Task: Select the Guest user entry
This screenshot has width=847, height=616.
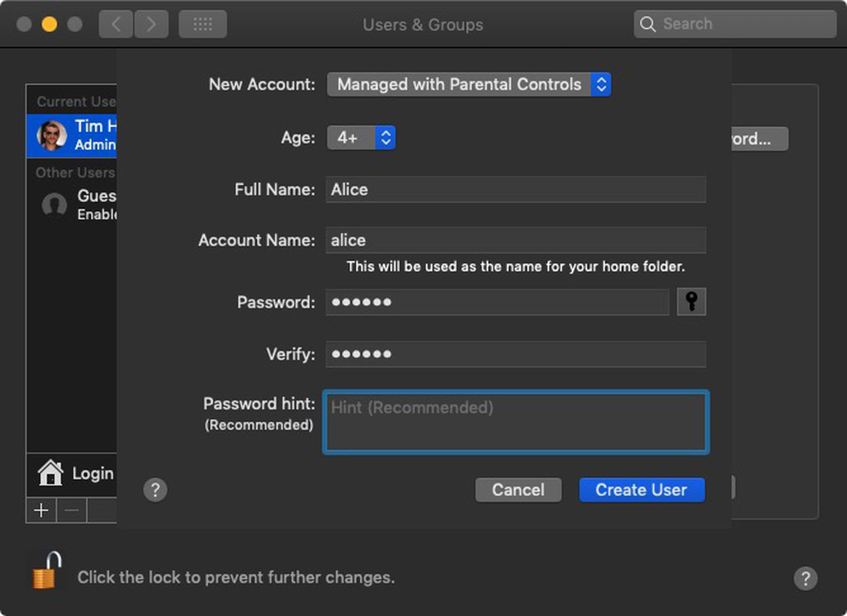Action: click(79, 204)
